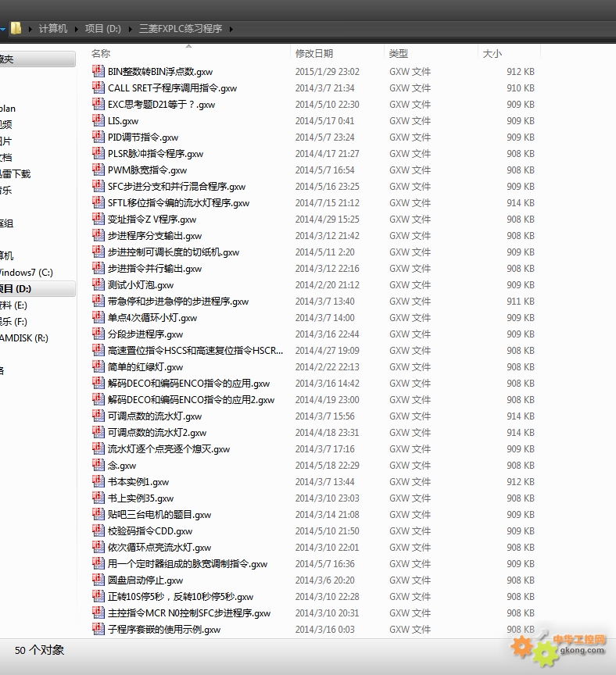616x675 pixels.
Task: Expand the arrow after 三菱FXPLC练习程序 in the address bar
Action: point(231,29)
